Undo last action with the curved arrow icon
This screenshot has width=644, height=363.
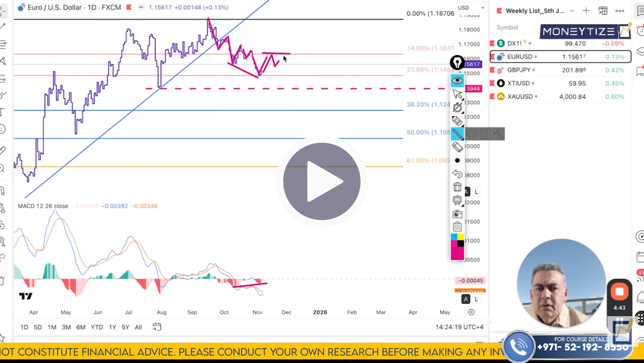(x=457, y=174)
